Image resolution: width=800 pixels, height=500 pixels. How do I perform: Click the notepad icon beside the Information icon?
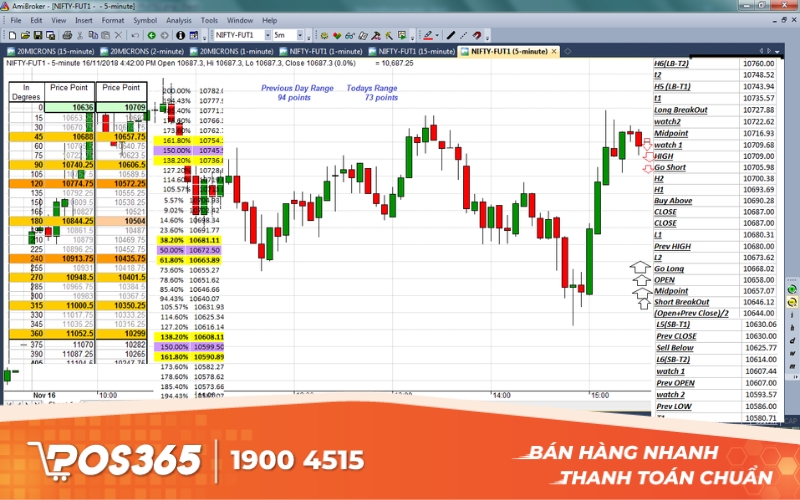(x=193, y=35)
